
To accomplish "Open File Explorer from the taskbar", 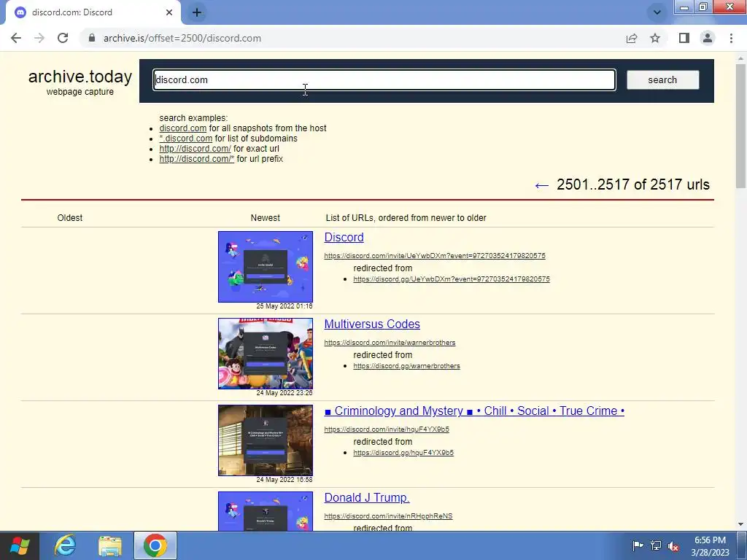I will coord(110,545).
